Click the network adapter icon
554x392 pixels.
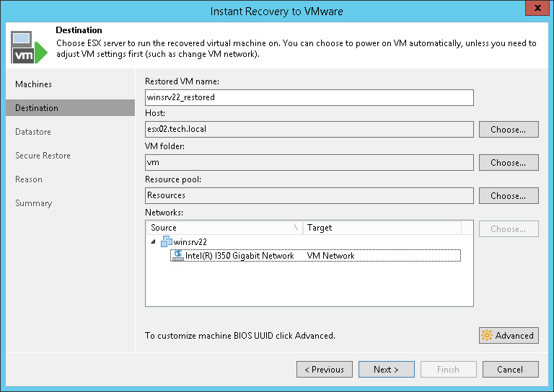[x=178, y=255]
